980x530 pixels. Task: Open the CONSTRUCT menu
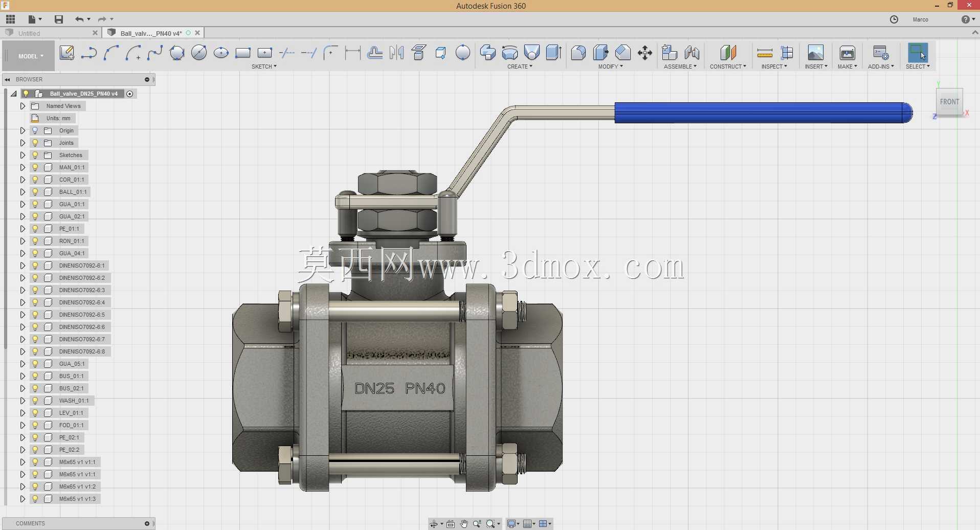pyautogui.click(x=728, y=67)
